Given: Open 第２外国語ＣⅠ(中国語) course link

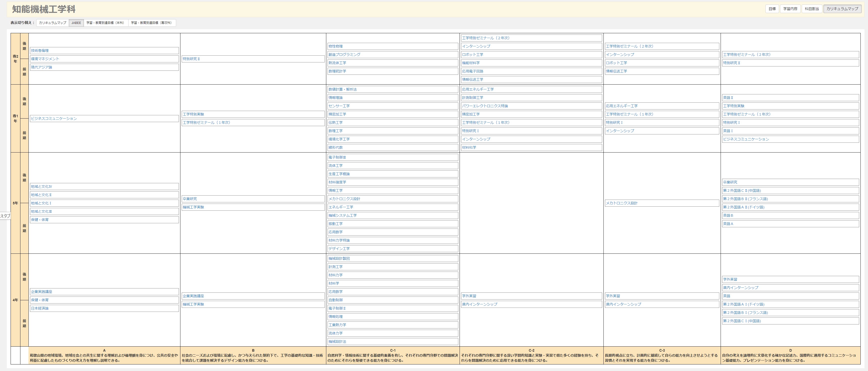Looking at the screenshot, I should click(x=742, y=321).
